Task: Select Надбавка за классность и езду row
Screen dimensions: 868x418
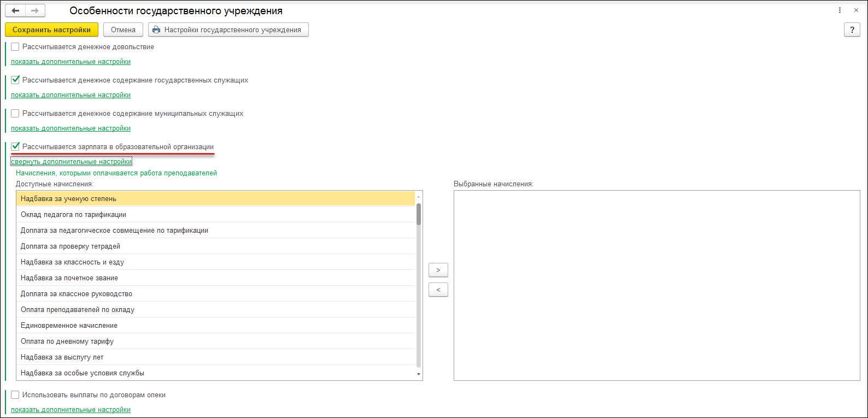Action: click(x=216, y=262)
